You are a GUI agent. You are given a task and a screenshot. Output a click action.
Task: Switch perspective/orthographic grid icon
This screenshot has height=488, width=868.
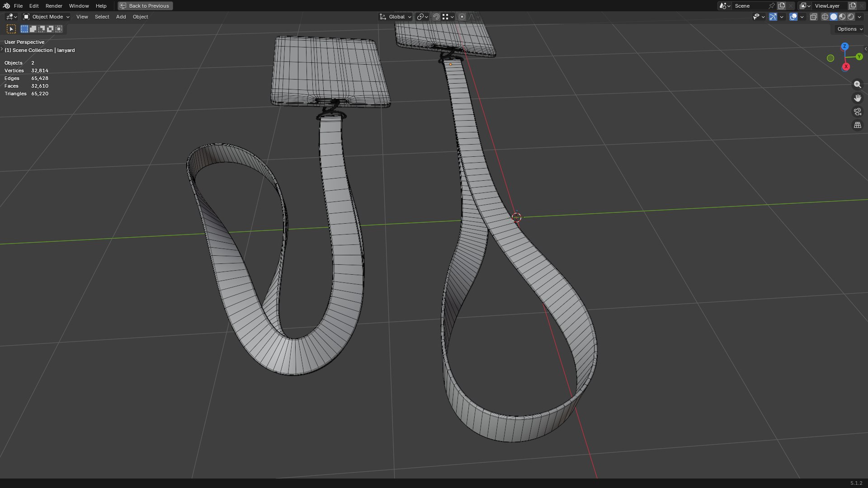pos(858,125)
